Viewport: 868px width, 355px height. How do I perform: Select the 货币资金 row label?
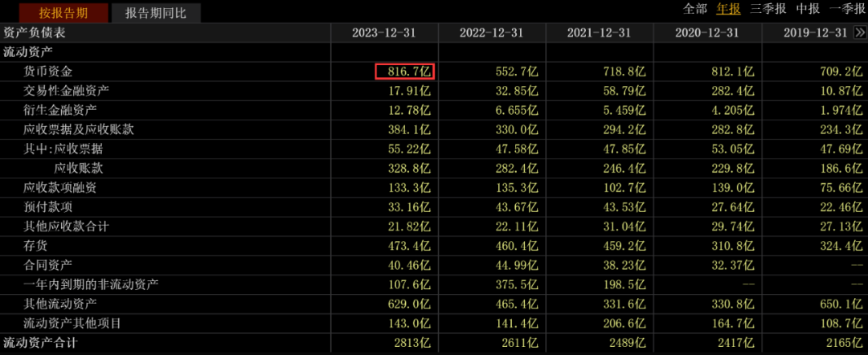(x=48, y=71)
